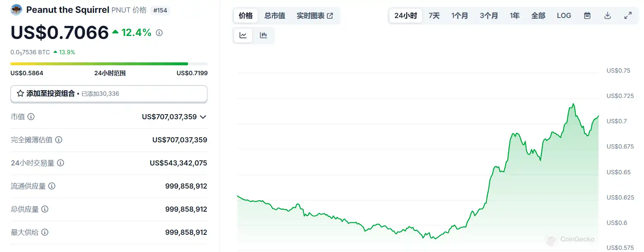
Task: Open the 实时图表 external link
Action: pyautogui.click(x=315, y=16)
